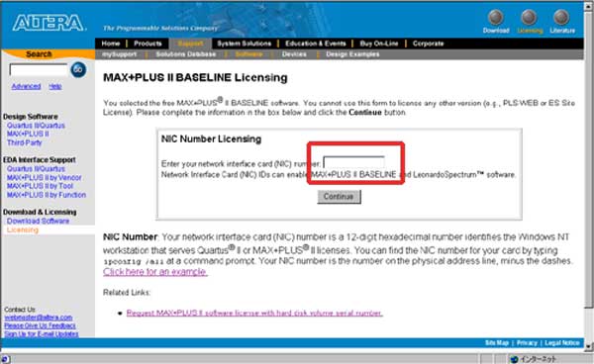Open the Privacy footer link
The width and height of the screenshot is (594, 364).
click(x=527, y=343)
